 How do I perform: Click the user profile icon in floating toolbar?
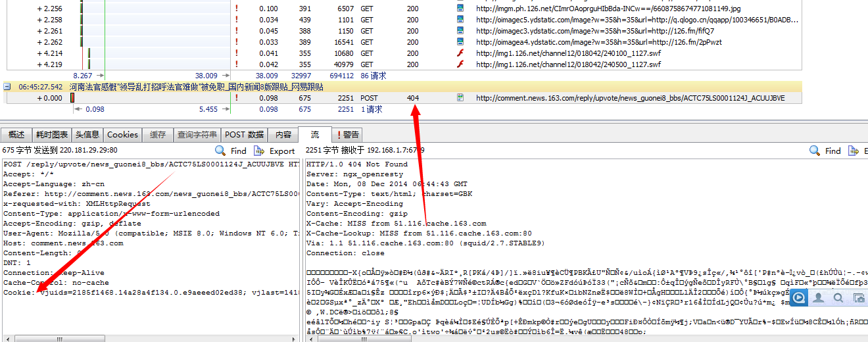click(819, 298)
